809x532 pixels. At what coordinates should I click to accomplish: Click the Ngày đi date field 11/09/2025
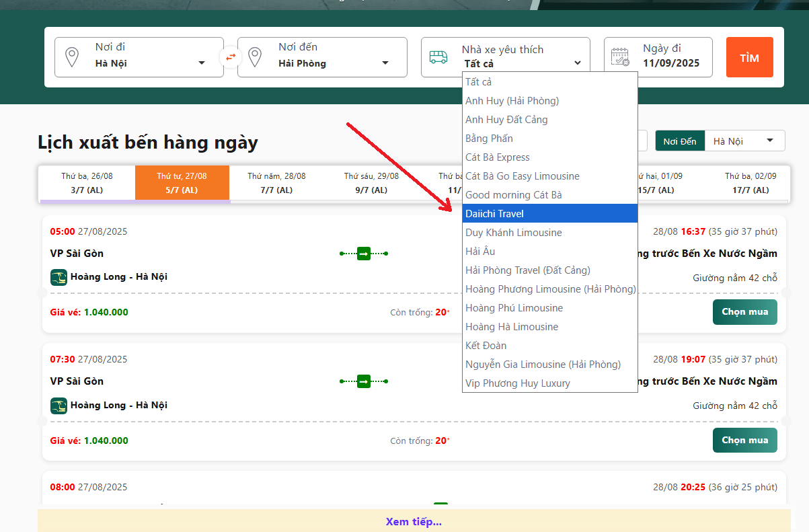tap(670, 63)
